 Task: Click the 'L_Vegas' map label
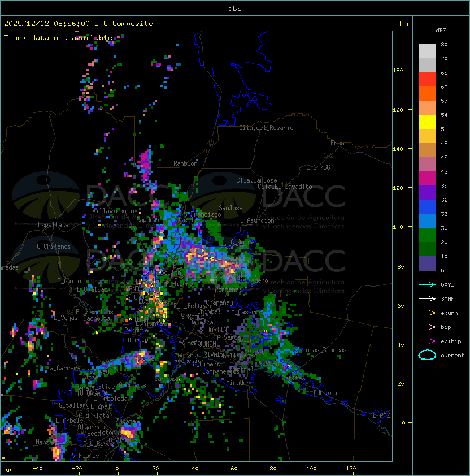coord(66,318)
